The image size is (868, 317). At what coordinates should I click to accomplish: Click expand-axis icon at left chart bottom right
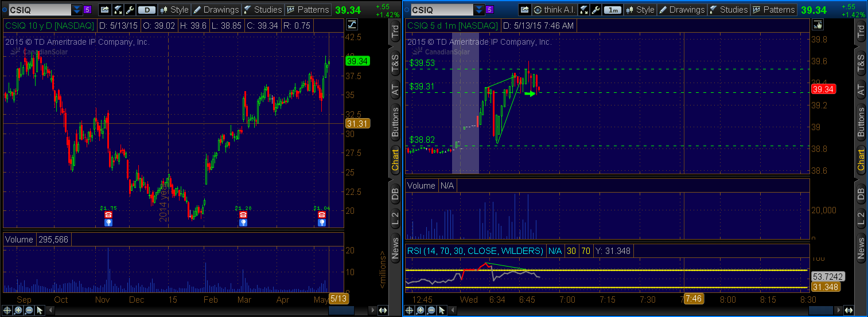(382, 310)
